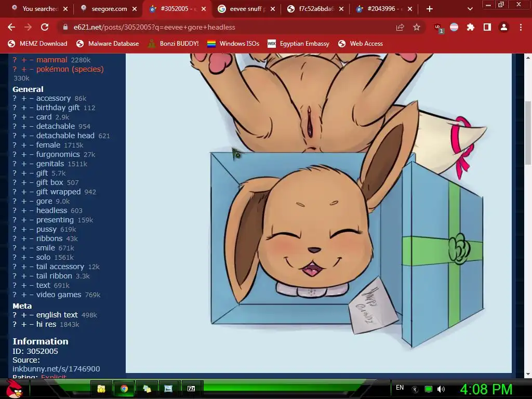Open the inkbunny.net/s/1746900 source link
Screen dimensions: 532x399
pyautogui.click(x=56, y=369)
